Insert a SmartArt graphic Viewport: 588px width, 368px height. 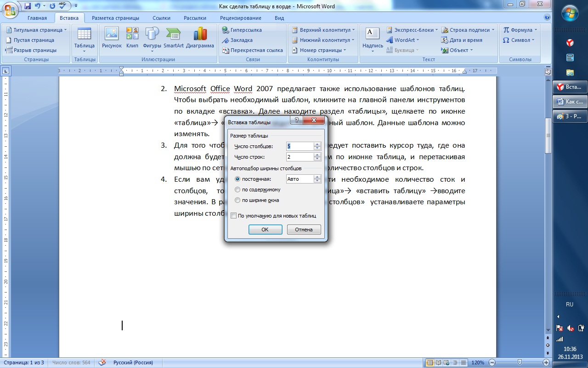pyautogui.click(x=174, y=38)
